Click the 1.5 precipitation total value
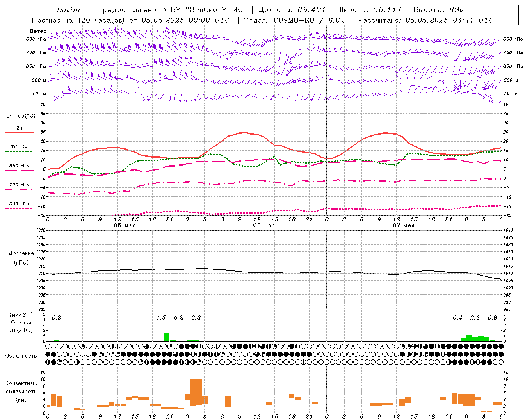 point(161,317)
